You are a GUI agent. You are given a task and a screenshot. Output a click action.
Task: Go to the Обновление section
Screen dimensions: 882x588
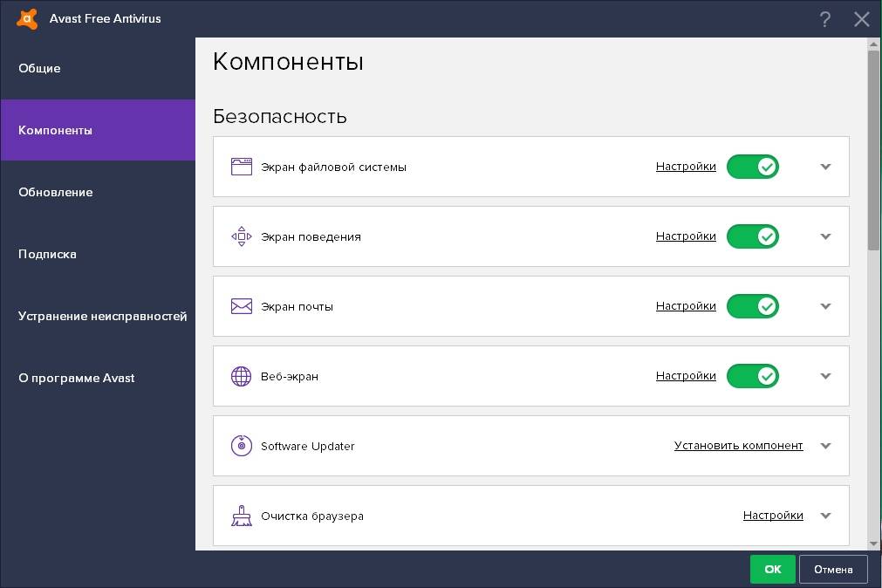click(x=98, y=192)
